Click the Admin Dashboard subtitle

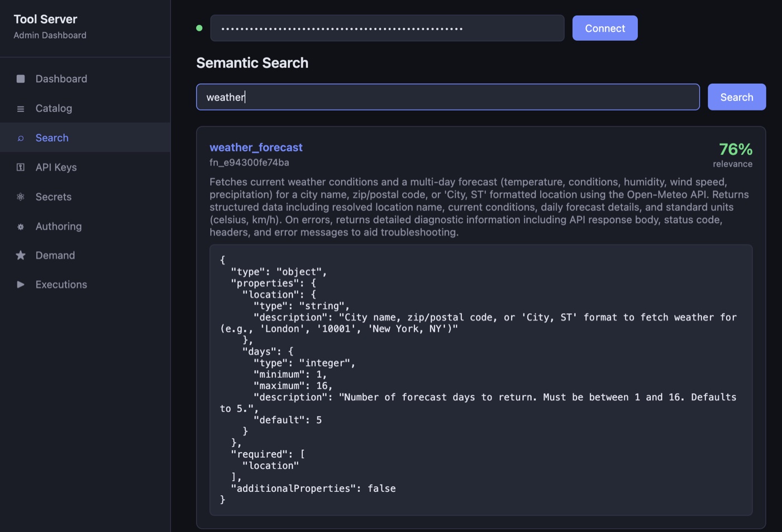[x=50, y=35]
